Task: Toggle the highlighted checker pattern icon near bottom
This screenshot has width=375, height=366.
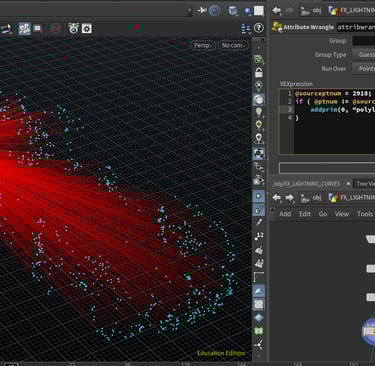Action: tap(259, 304)
